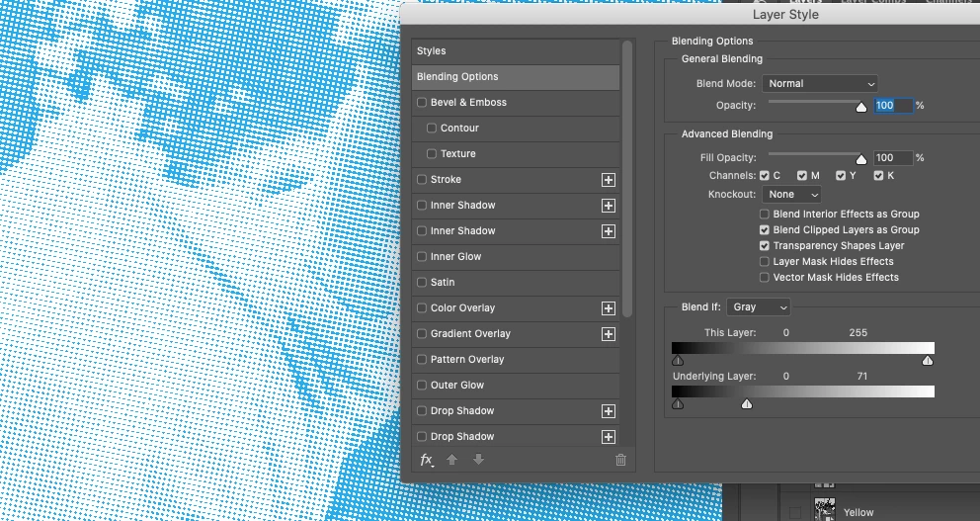Screen dimensions: 980x521
Task: Turn on the Stroke effect checkbox
Action: pos(422,180)
